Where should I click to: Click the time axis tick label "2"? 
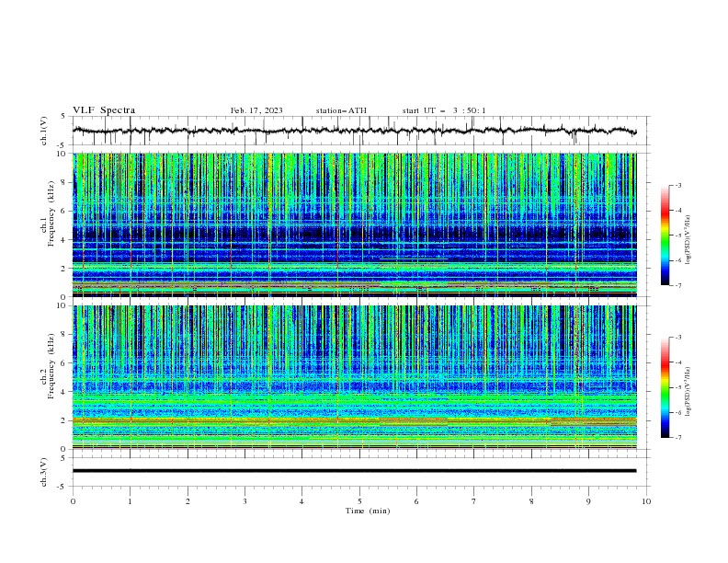click(x=188, y=501)
